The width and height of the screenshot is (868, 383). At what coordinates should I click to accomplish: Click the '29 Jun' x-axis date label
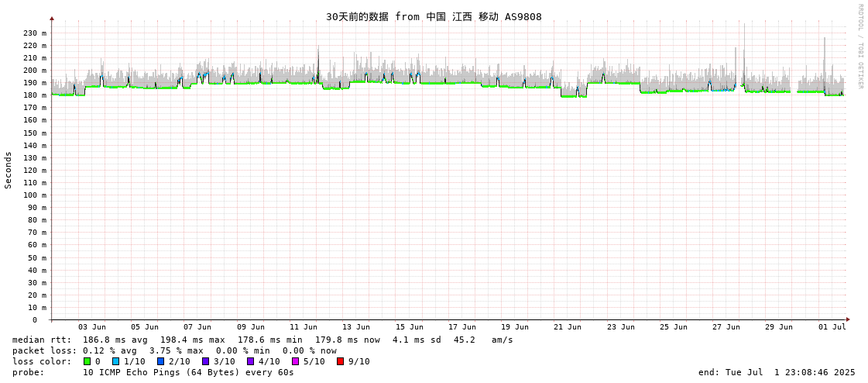pos(780,327)
